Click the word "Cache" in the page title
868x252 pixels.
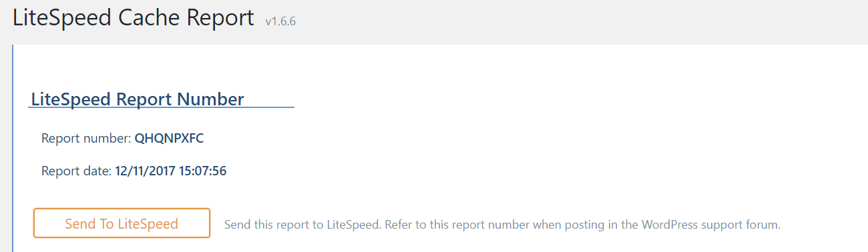point(150,18)
